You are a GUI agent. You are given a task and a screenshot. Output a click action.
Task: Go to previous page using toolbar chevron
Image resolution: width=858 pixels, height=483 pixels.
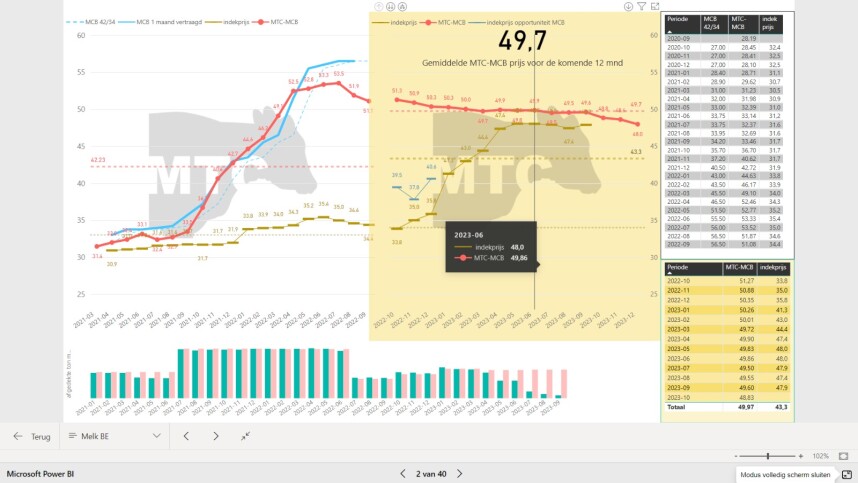tap(186, 436)
